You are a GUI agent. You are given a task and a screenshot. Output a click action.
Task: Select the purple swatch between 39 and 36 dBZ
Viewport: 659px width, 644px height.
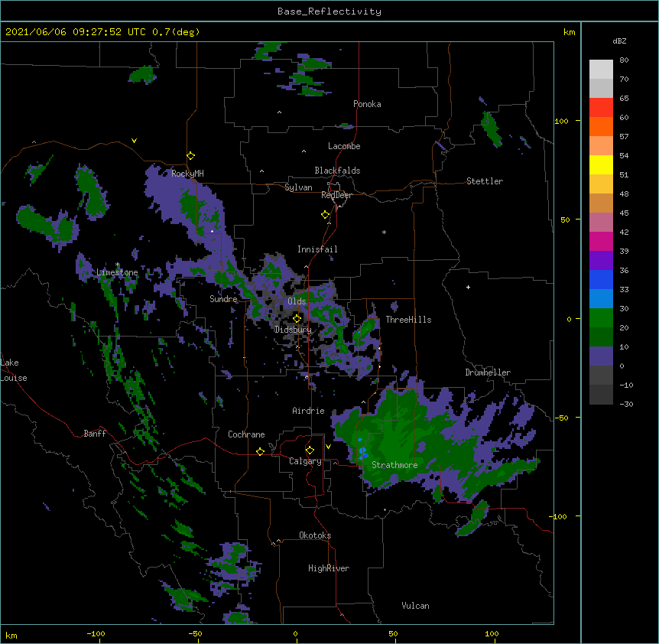[x=601, y=261]
